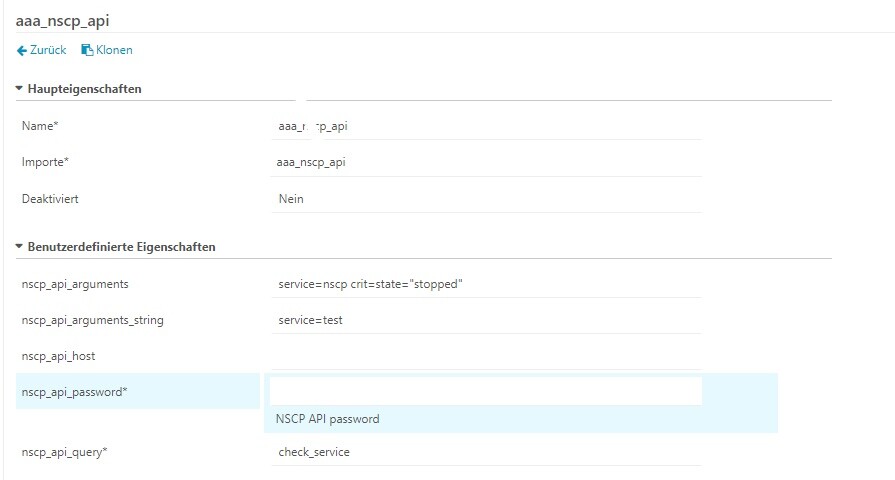
Task: Click inside the nscp_api_password input box
Action: click(486, 391)
